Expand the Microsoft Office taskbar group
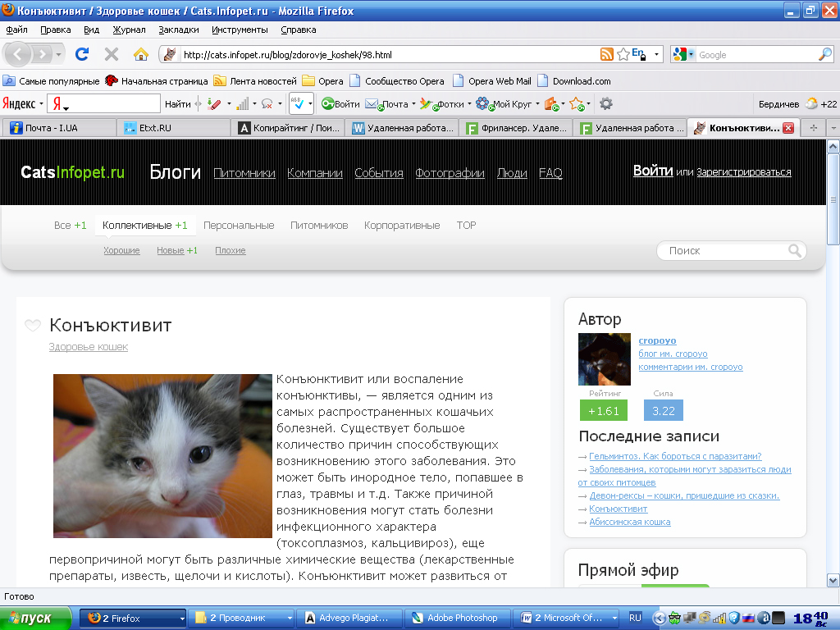 point(614,619)
